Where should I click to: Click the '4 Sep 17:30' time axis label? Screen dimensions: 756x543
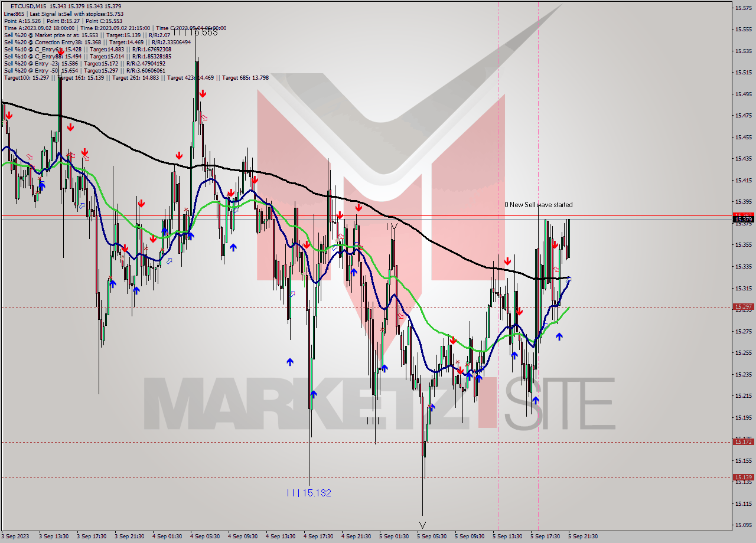click(x=318, y=537)
